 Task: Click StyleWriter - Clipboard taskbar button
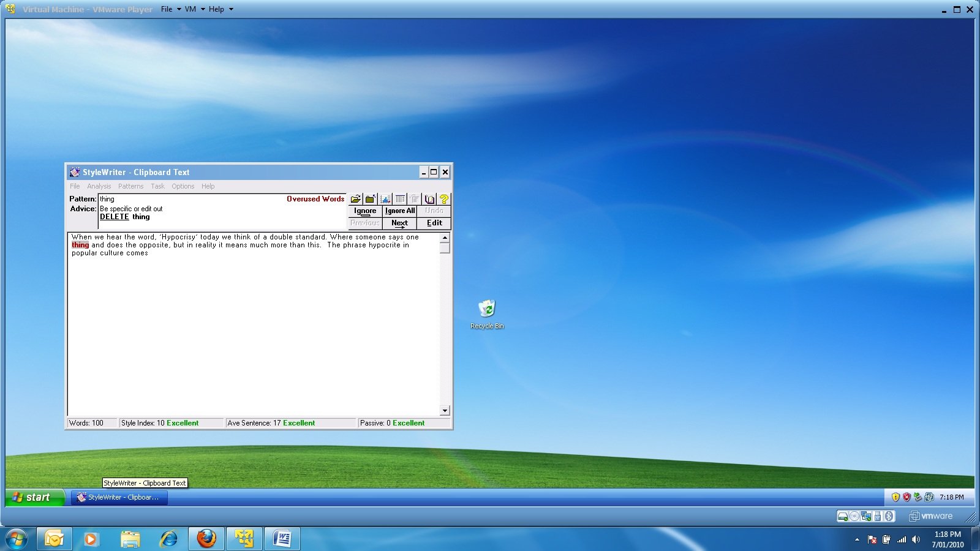[119, 497]
